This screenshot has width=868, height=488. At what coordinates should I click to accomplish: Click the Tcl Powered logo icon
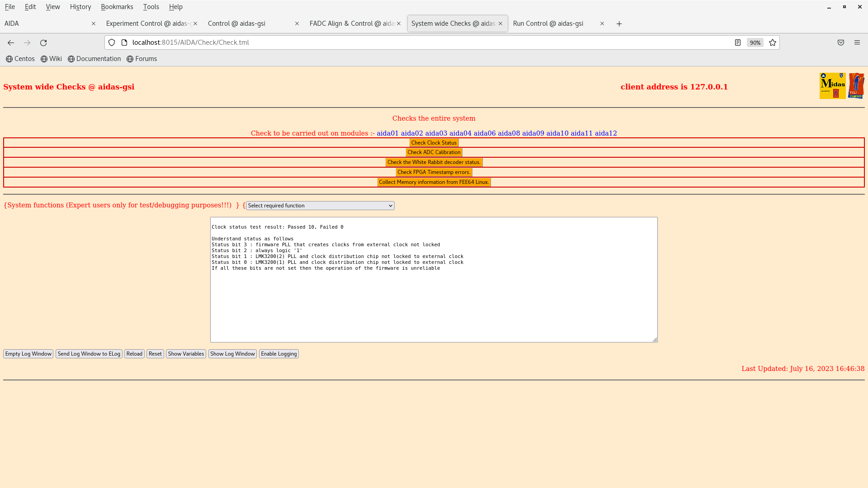856,85
